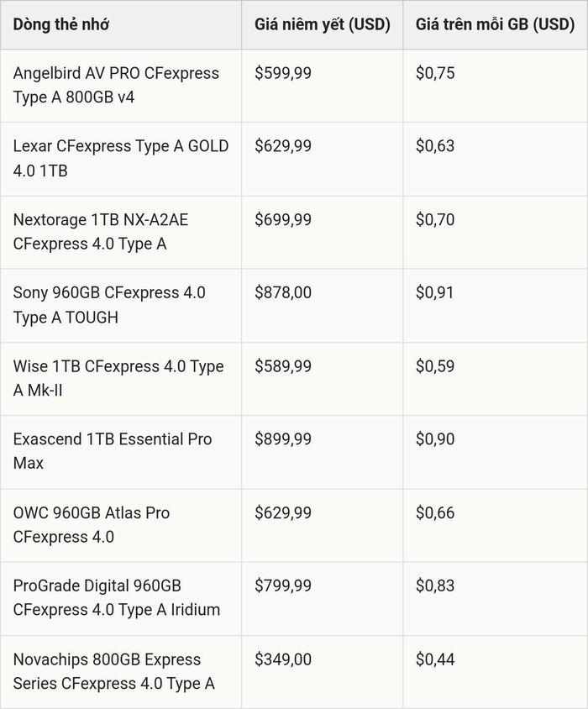
Task: Click the 'Giá niêm yết (USD)' column header
Action: tap(322, 24)
